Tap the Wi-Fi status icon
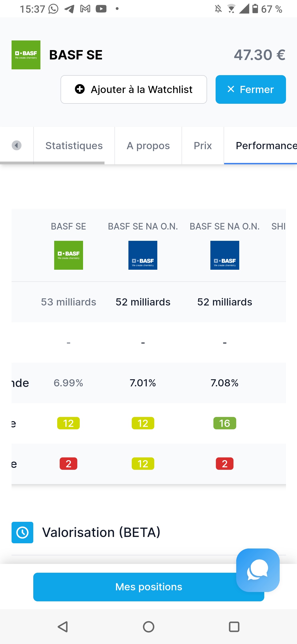 tap(232, 9)
